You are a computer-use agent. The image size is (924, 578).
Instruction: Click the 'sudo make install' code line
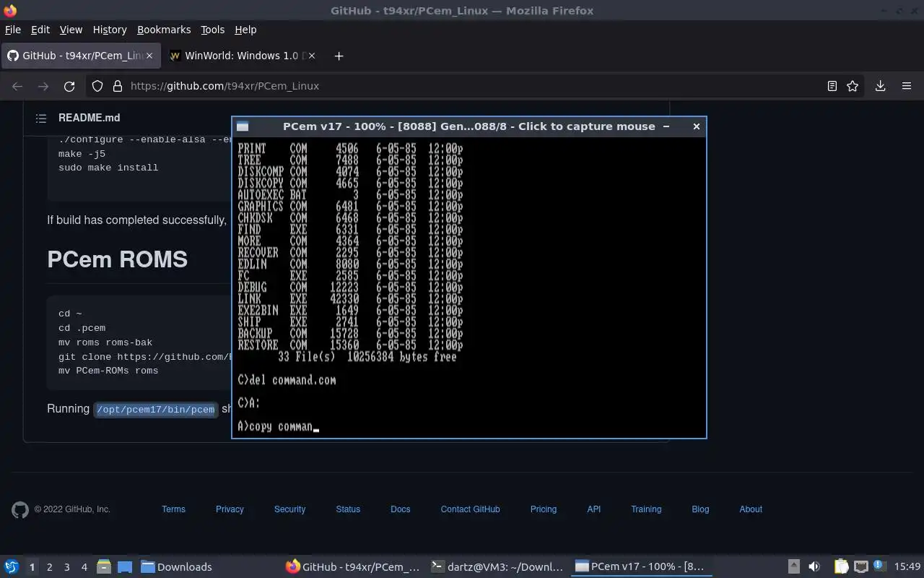tap(108, 167)
